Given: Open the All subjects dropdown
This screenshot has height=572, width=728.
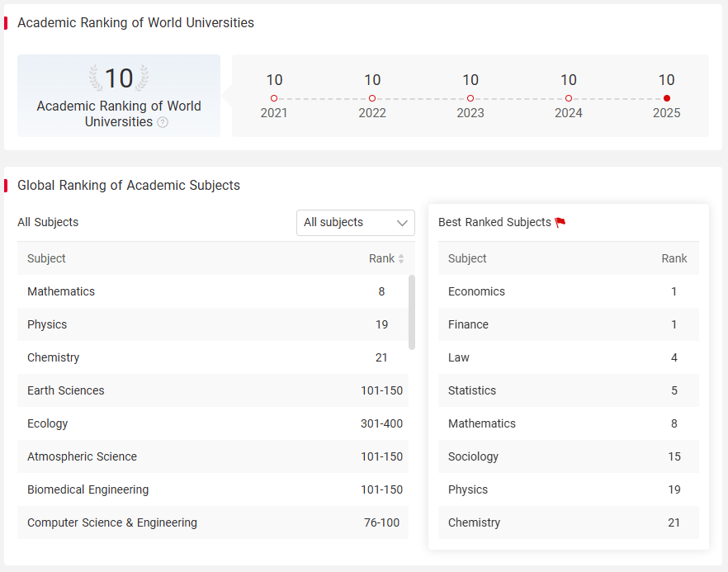Looking at the screenshot, I should (x=356, y=223).
